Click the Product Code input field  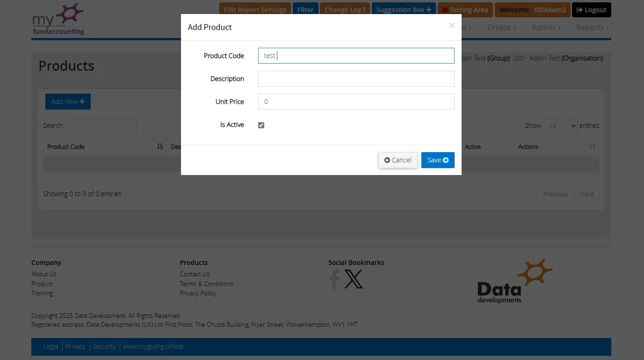coord(356,56)
